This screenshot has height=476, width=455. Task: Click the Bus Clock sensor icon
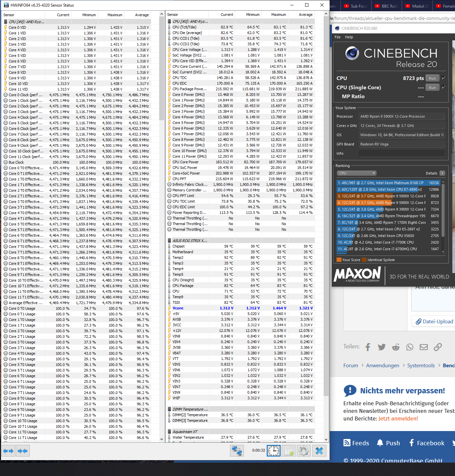click(x=6, y=162)
